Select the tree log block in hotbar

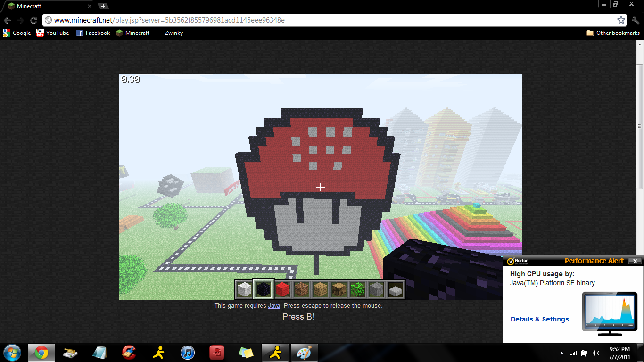(x=339, y=289)
